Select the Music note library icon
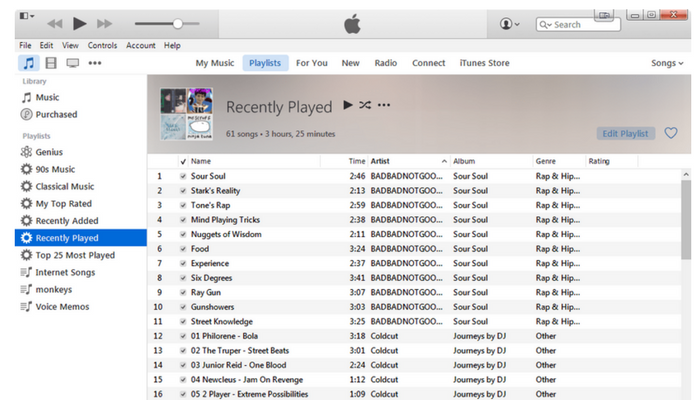The width and height of the screenshot is (700, 400). pyautogui.click(x=29, y=63)
